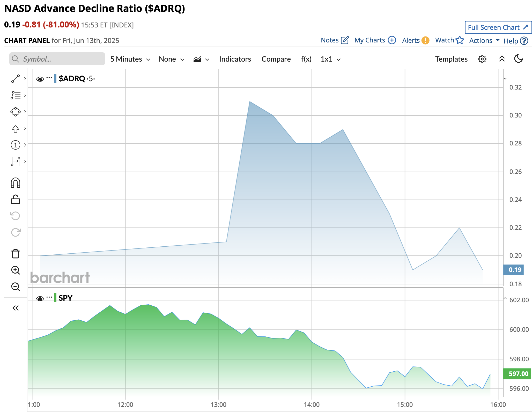The height and width of the screenshot is (412, 532).
Task: Switch to dark mode moon icon
Action: click(x=519, y=59)
